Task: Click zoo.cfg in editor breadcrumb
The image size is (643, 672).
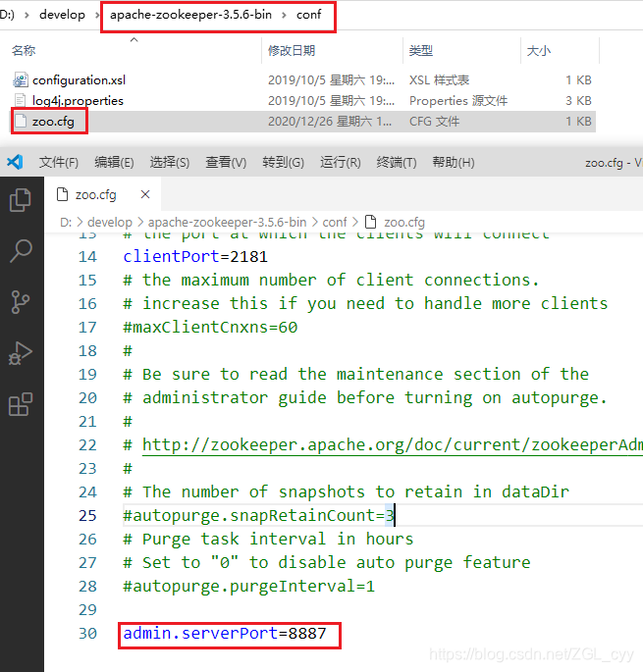Action: (404, 222)
